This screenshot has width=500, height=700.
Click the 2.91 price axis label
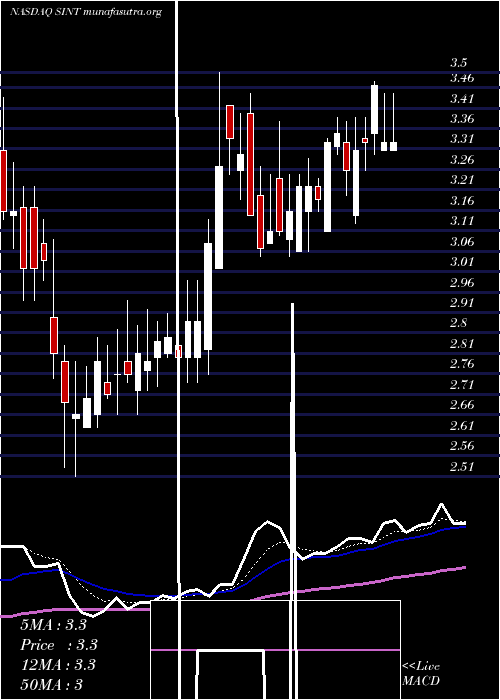click(462, 303)
